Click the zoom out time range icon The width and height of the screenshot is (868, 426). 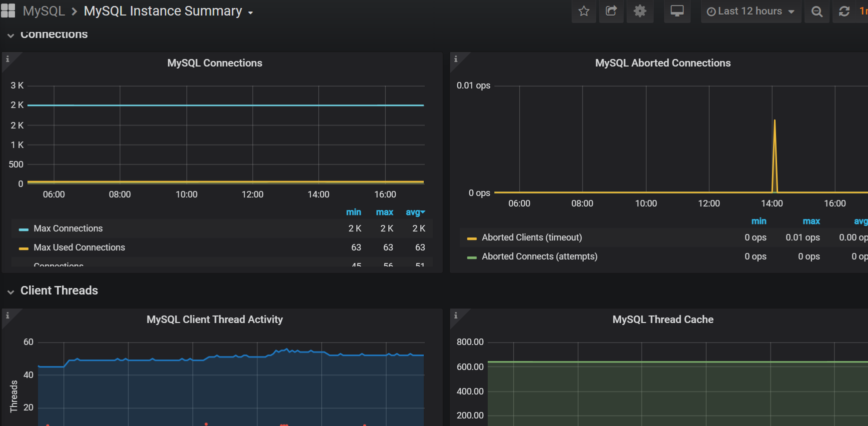(x=817, y=11)
